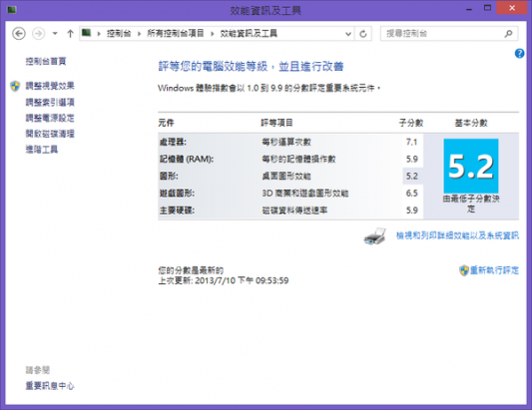
Task: Open help with the blue question mark icon
Action: pyautogui.click(x=519, y=53)
